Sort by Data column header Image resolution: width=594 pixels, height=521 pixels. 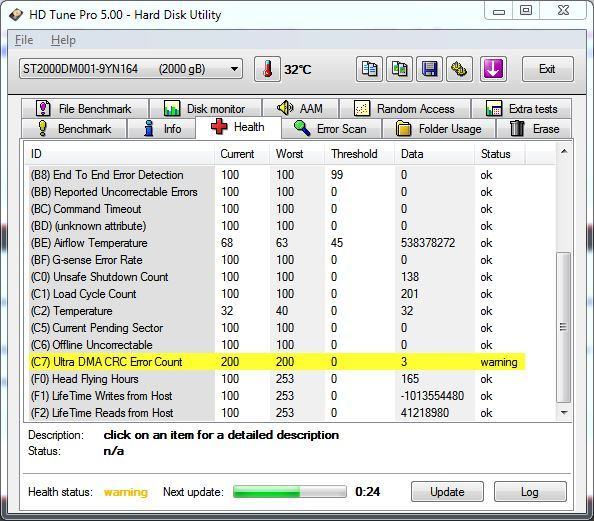point(434,154)
